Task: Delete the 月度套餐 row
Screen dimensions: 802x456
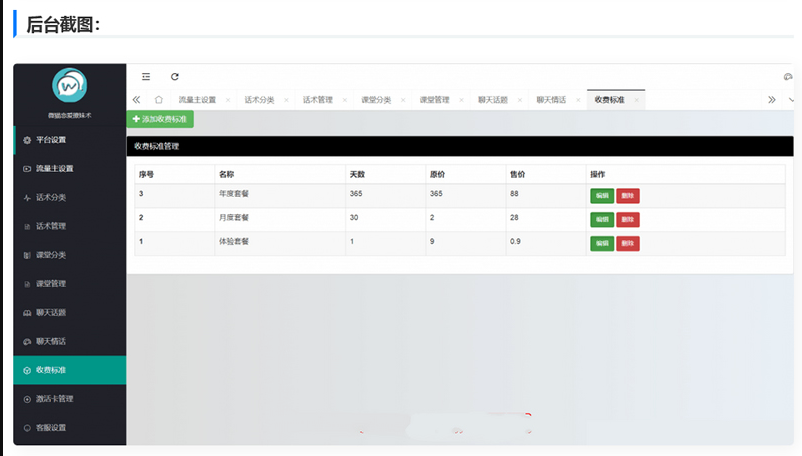Action: tap(628, 220)
